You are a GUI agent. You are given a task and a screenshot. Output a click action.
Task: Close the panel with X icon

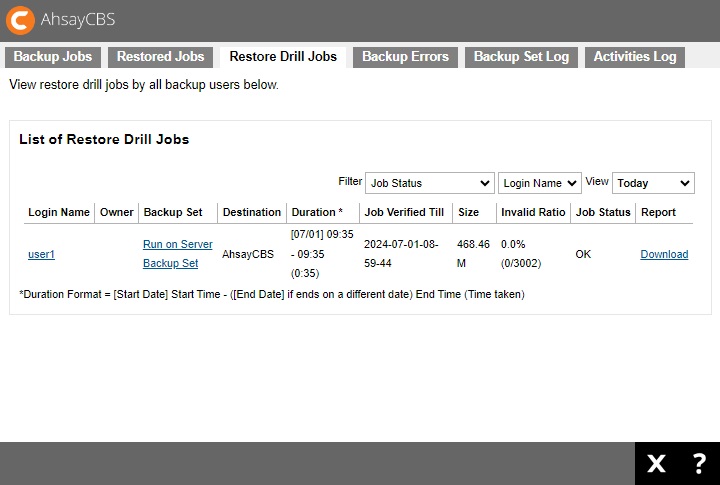pos(656,463)
